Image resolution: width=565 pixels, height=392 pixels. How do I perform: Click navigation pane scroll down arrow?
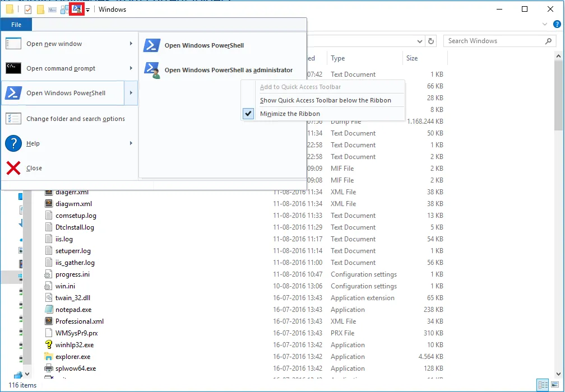[x=27, y=374]
